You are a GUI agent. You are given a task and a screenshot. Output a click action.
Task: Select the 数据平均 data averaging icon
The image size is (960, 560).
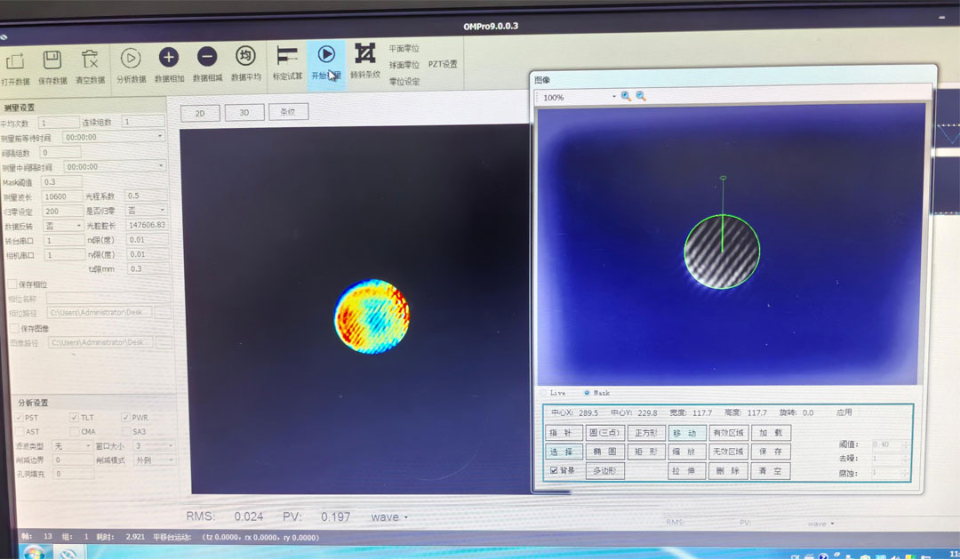tap(244, 57)
